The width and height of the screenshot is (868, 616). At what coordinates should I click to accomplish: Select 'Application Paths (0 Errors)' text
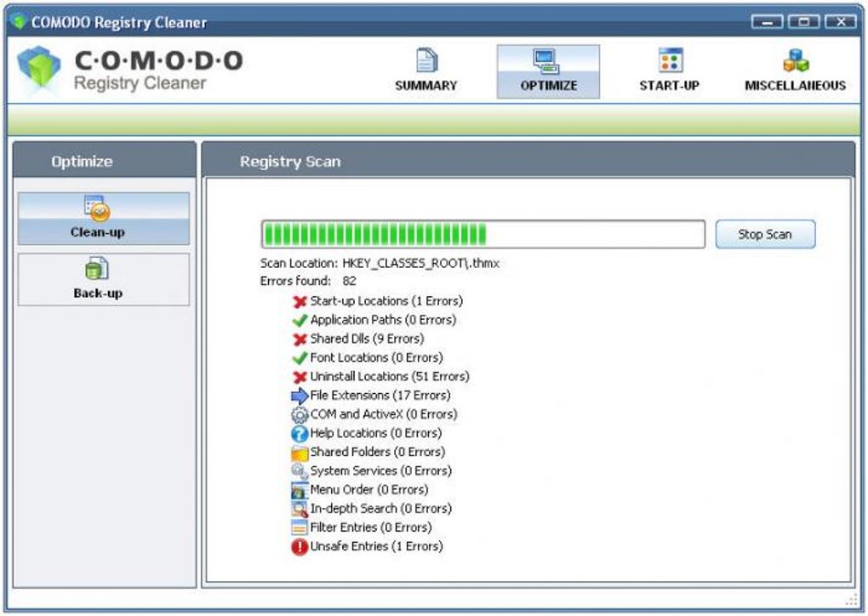point(383,320)
